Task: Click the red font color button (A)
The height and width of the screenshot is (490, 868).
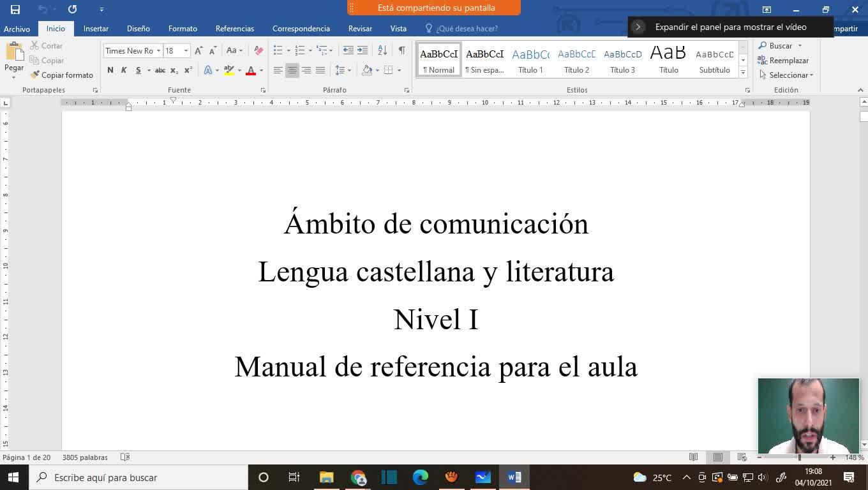Action: tap(250, 70)
